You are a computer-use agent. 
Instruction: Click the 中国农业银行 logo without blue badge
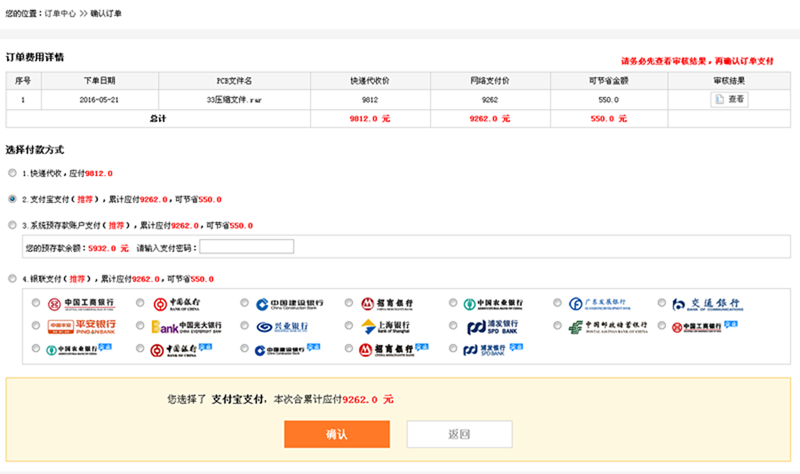pos(493,304)
